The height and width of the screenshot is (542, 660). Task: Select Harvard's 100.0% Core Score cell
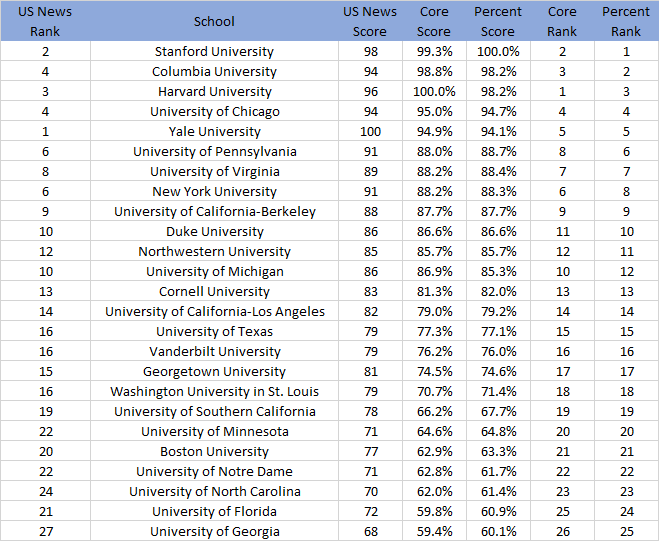[x=434, y=91]
